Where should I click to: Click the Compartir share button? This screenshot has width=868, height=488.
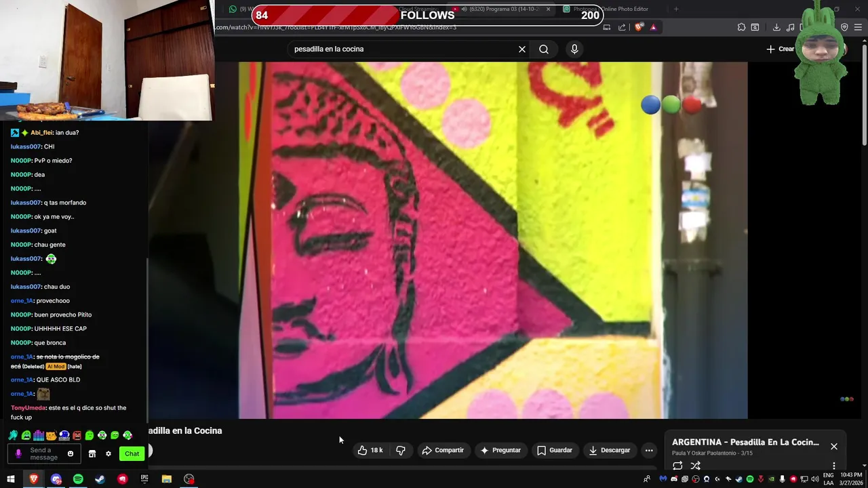(x=443, y=450)
